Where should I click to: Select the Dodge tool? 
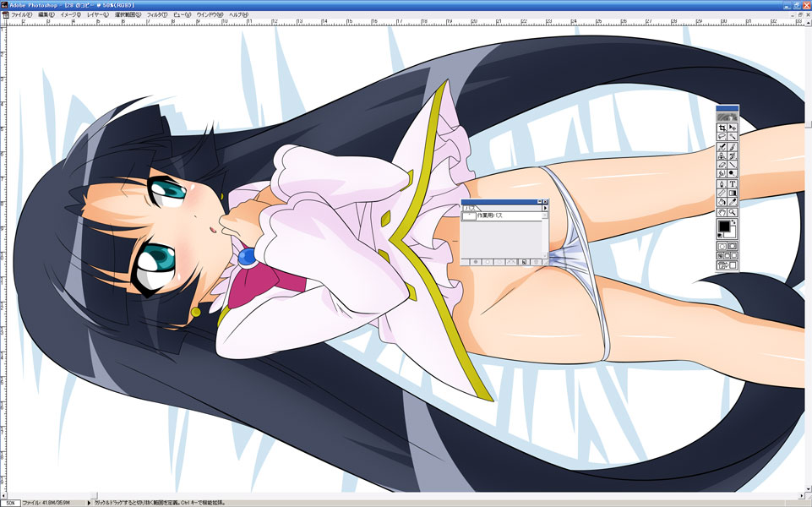(x=733, y=173)
